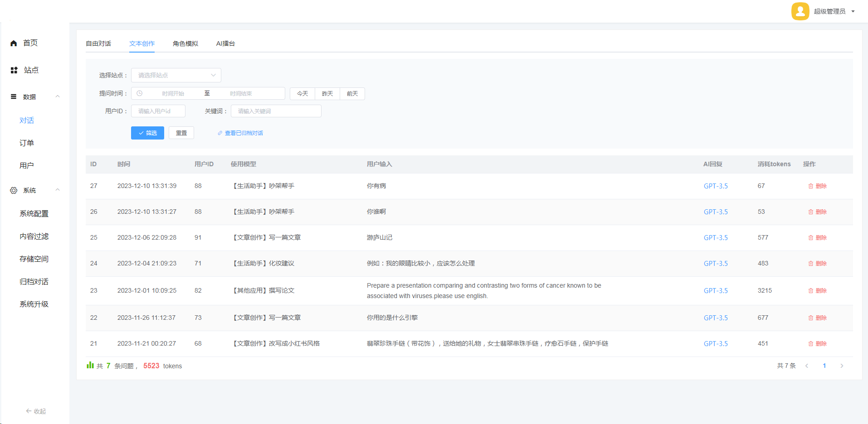This screenshot has height=424, width=868.
Task: Click the 用户ID input field
Action: (x=158, y=111)
